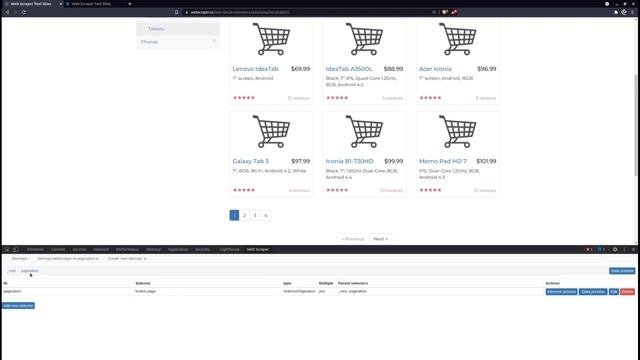
Task: Click the pagination ID cell in selector table
Action: tap(12, 291)
